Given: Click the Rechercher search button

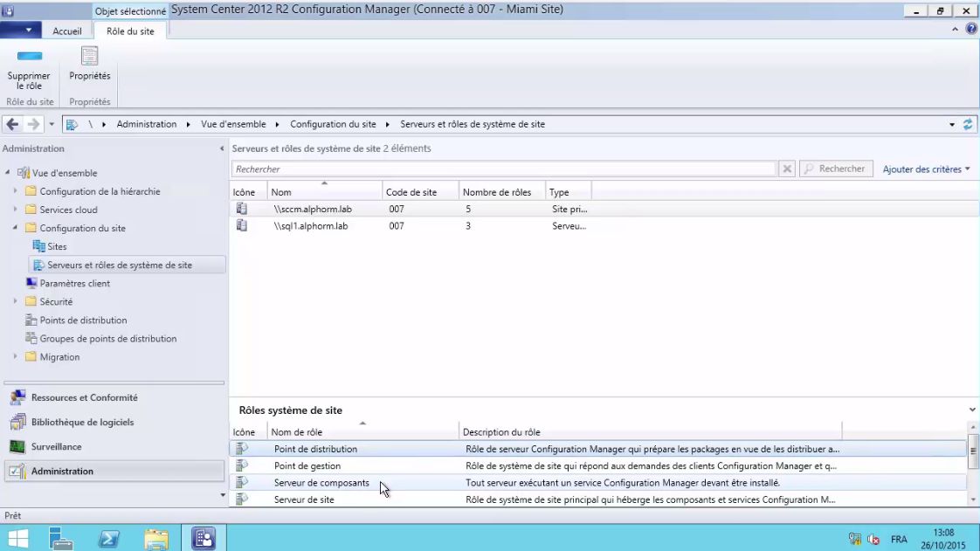Looking at the screenshot, I should click(836, 169).
